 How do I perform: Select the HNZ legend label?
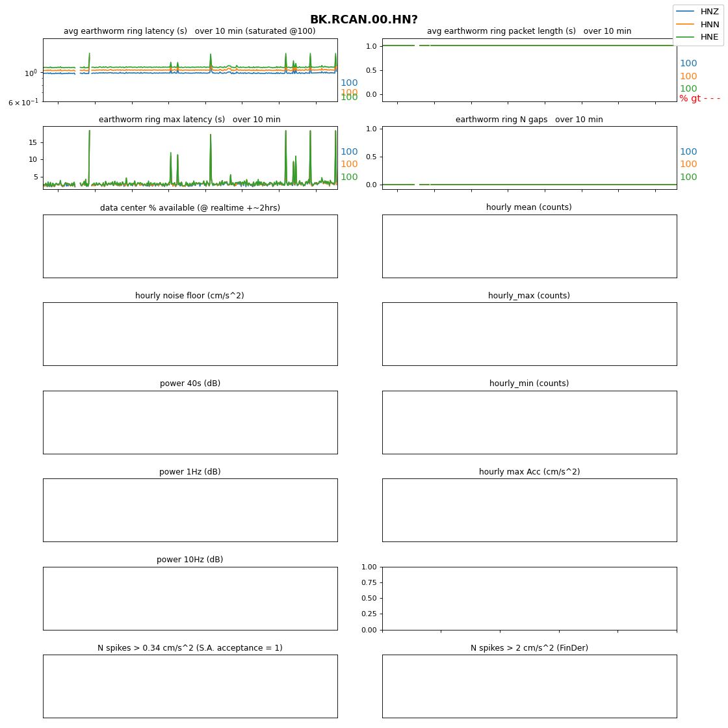click(x=709, y=12)
